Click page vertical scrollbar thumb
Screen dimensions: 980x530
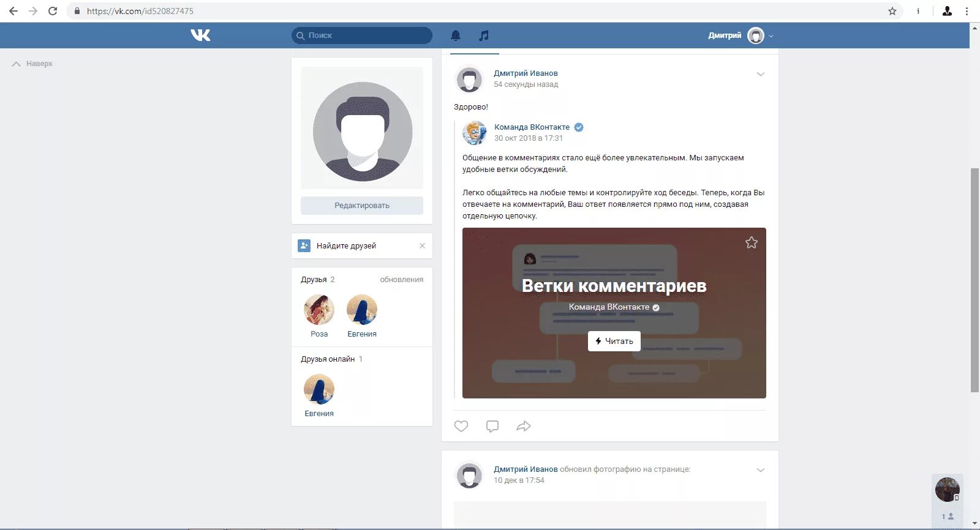(974, 280)
